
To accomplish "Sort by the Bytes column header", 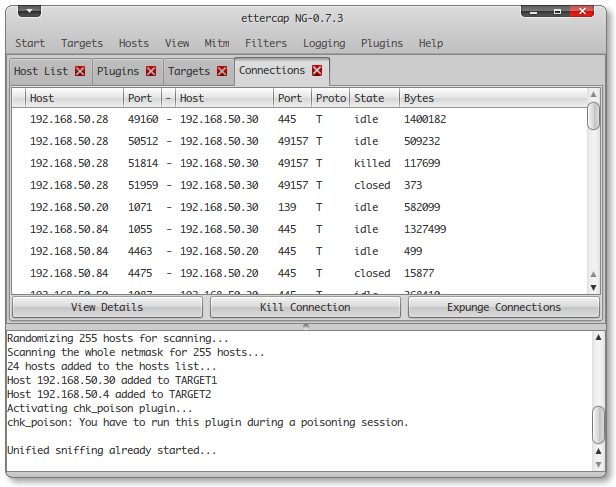I will coord(493,98).
